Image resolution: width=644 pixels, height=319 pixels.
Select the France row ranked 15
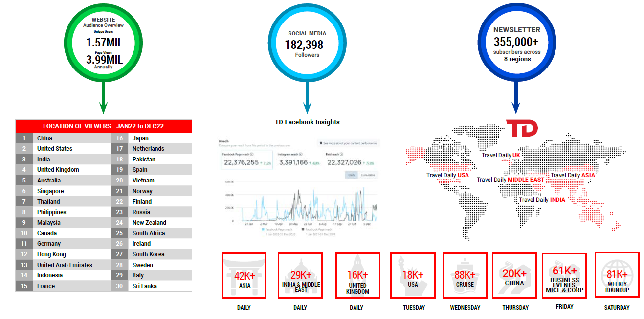64,286
